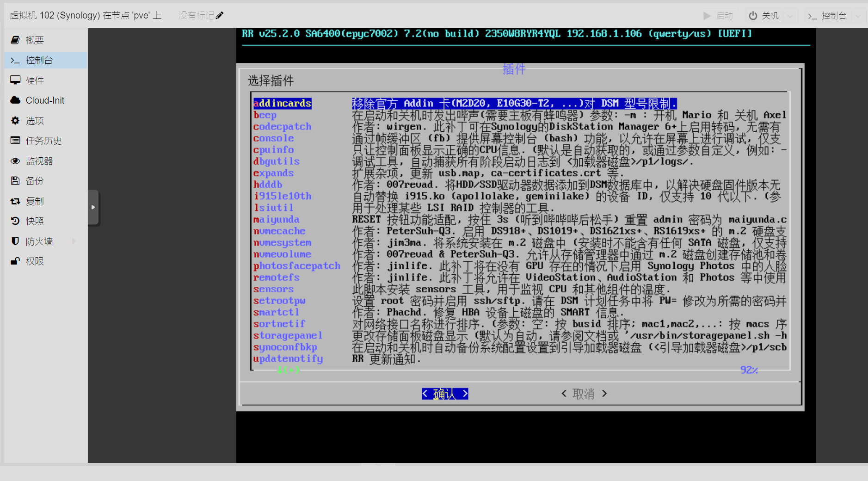
Task: Click the 92% scroll indicator in dialog
Action: click(749, 370)
